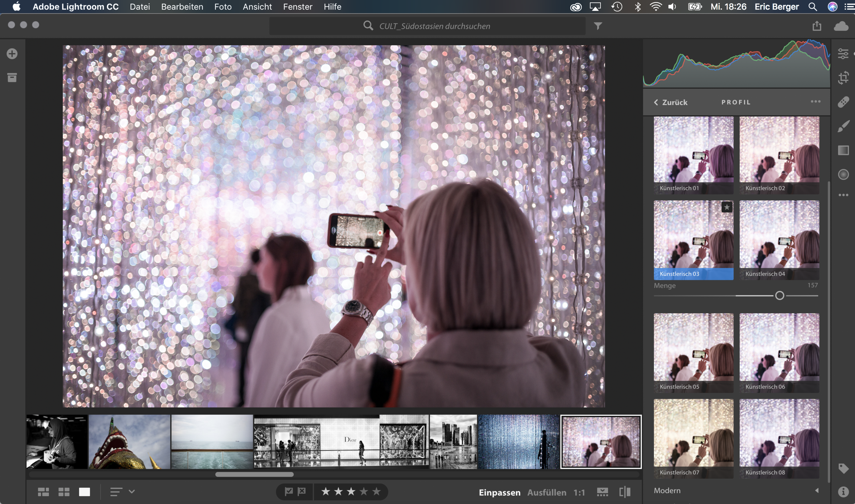The image size is (855, 504).
Task: Select the Crop and Rotate tool
Action: point(843,78)
